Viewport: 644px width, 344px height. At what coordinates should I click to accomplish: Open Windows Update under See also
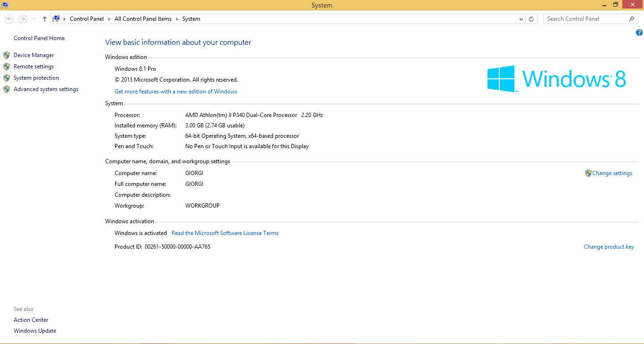tap(35, 331)
